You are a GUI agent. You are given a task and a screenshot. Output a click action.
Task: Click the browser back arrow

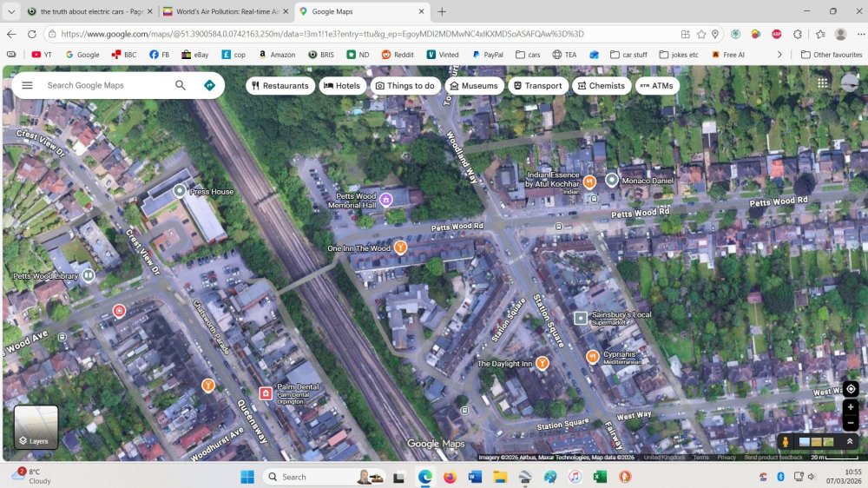pos(11,34)
